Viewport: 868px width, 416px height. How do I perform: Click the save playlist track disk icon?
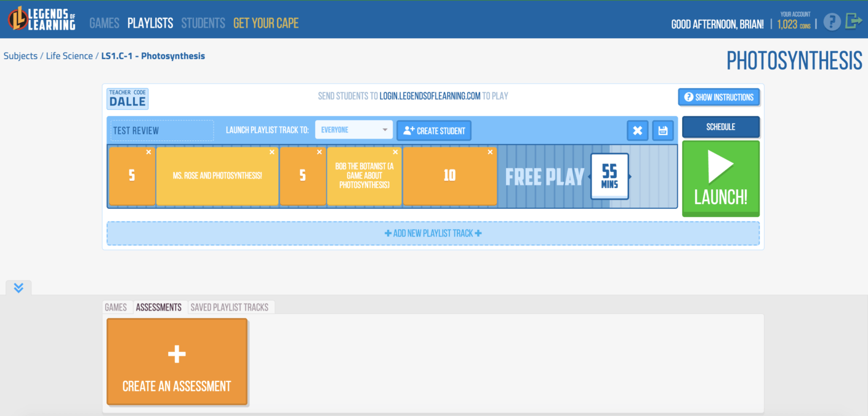click(663, 131)
